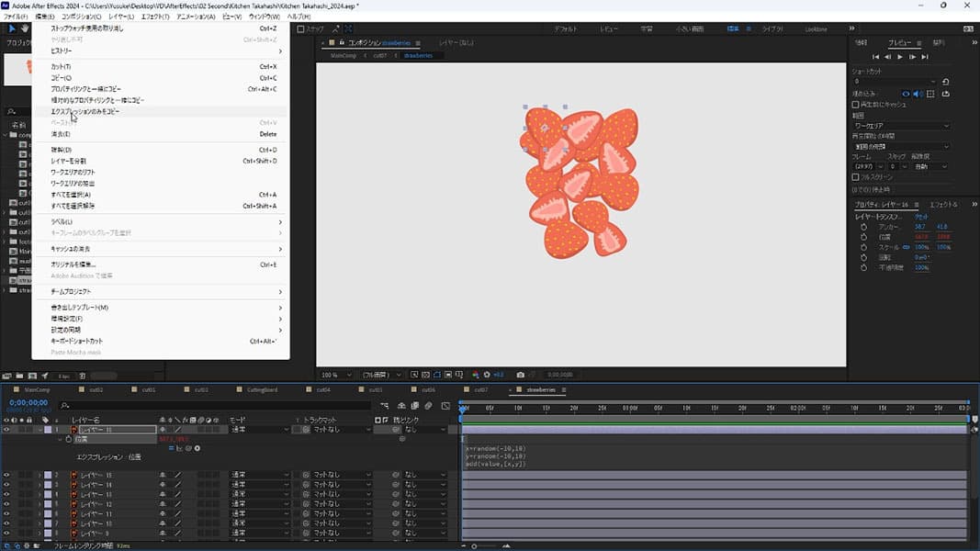Click the Reset link in layer transform
This screenshot has width=980, height=551.
[x=920, y=216]
